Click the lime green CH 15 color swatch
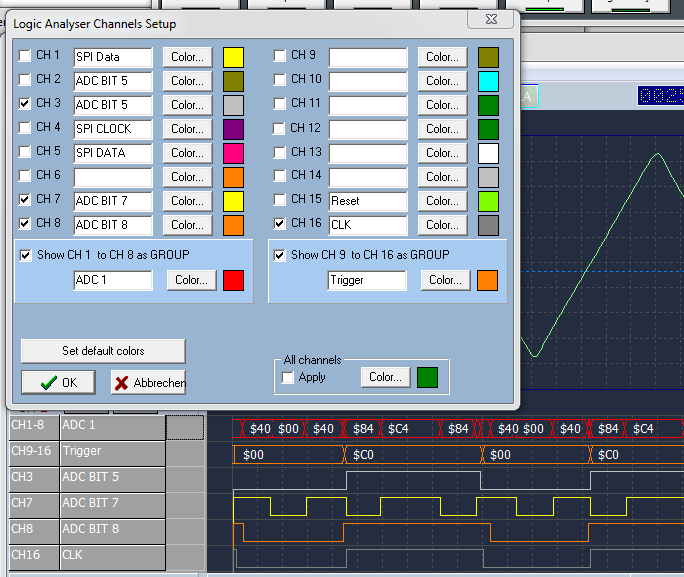This screenshot has width=684, height=577. tap(489, 201)
